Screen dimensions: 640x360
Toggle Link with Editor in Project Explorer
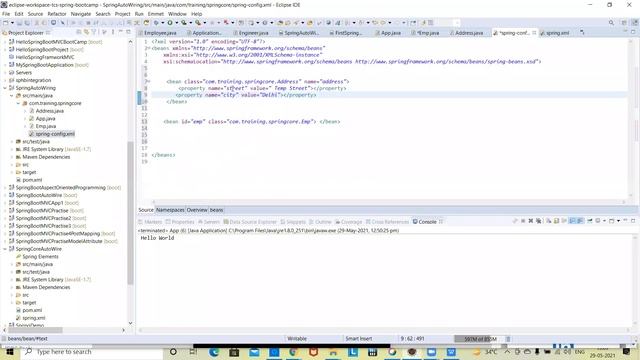[86, 32]
